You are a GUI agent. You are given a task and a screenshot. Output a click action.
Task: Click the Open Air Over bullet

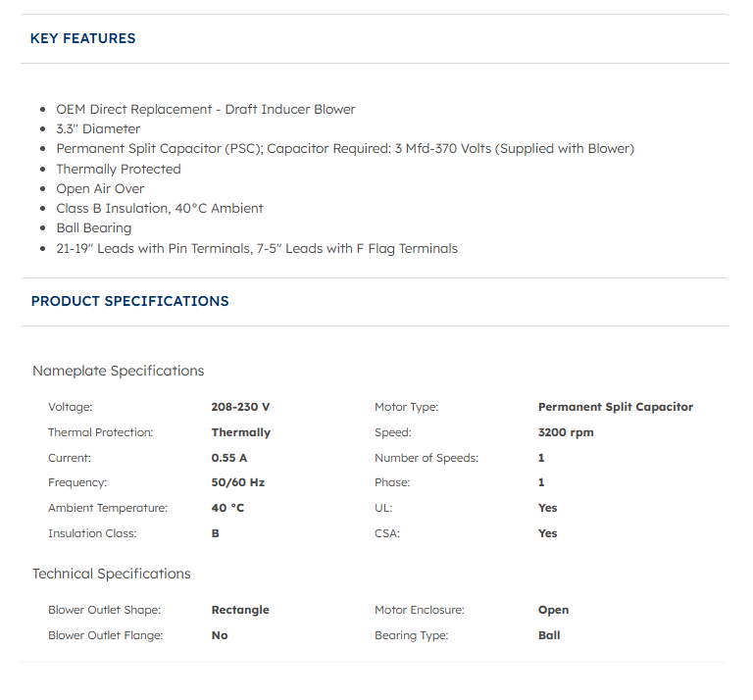(100, 188)
